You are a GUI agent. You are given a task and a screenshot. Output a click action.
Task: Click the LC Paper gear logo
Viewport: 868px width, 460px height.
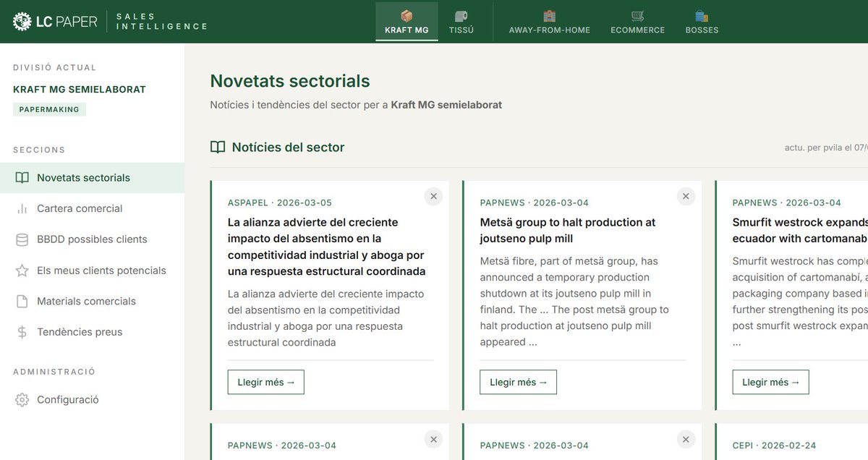(x=22, y=22)
